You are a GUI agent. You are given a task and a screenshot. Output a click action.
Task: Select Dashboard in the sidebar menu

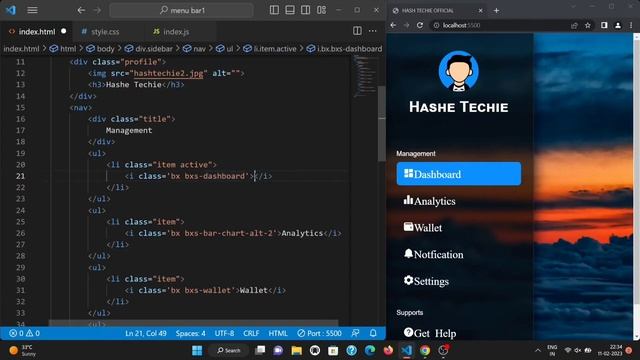tap(459, 174)
